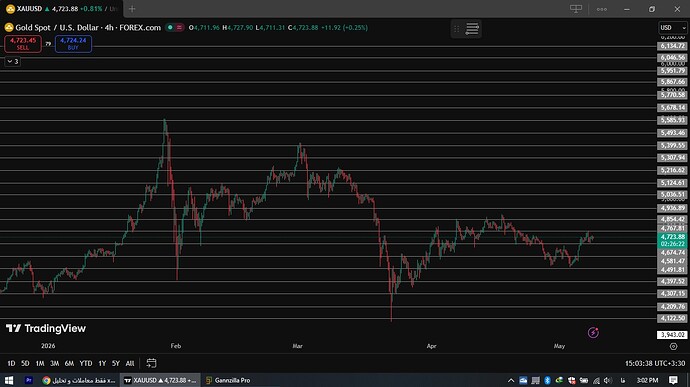Click the BUY 4,724.24 button
This screenshot has width=690, height=387.
[x=73, y=44]
